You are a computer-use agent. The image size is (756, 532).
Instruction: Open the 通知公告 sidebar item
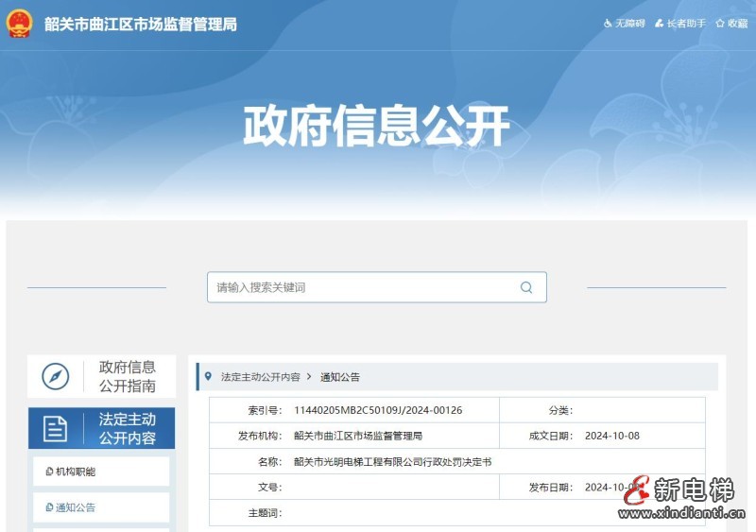pyautogui.click(x=101, y=506)
